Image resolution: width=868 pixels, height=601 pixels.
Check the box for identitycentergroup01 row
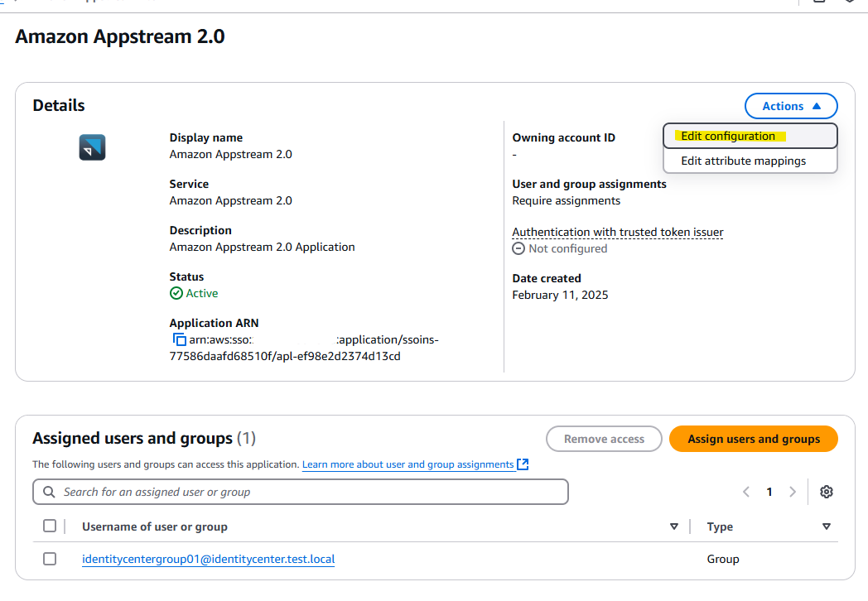(50, 559)
